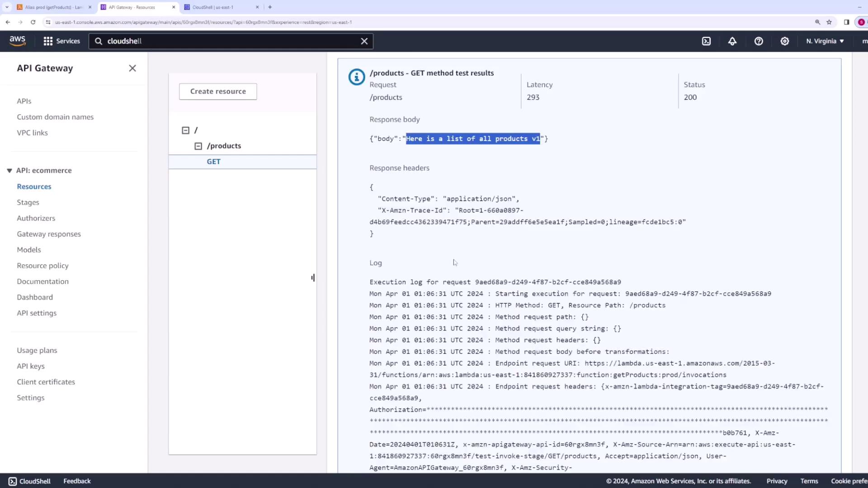Open Usage plans

tap(37, 351)
